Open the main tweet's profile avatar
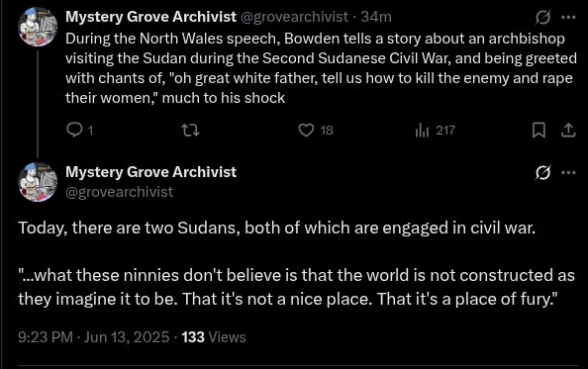The image size is (588, 369). (x=38, y=182)
